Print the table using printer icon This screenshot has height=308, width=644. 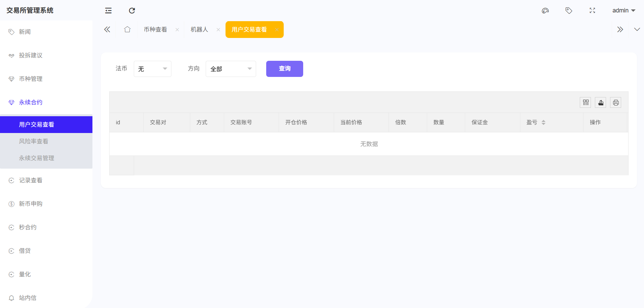pos(616,102)
